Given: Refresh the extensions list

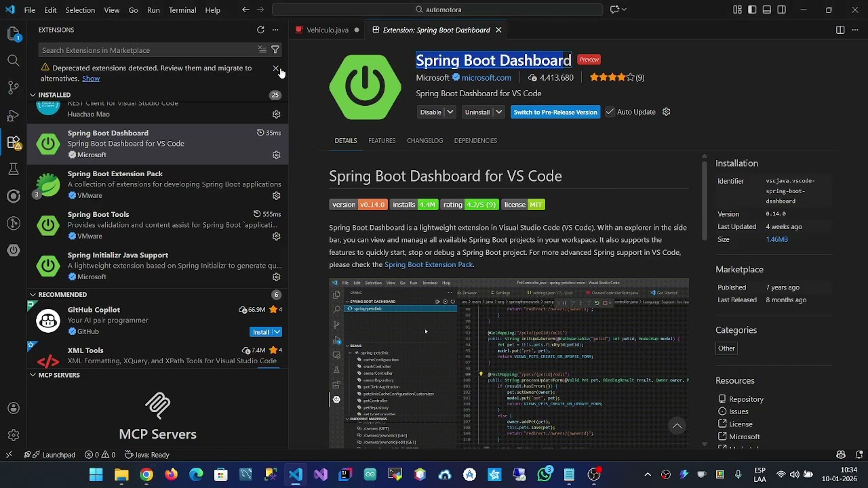Looking at the screenshot, I should [x=260, y=30].
